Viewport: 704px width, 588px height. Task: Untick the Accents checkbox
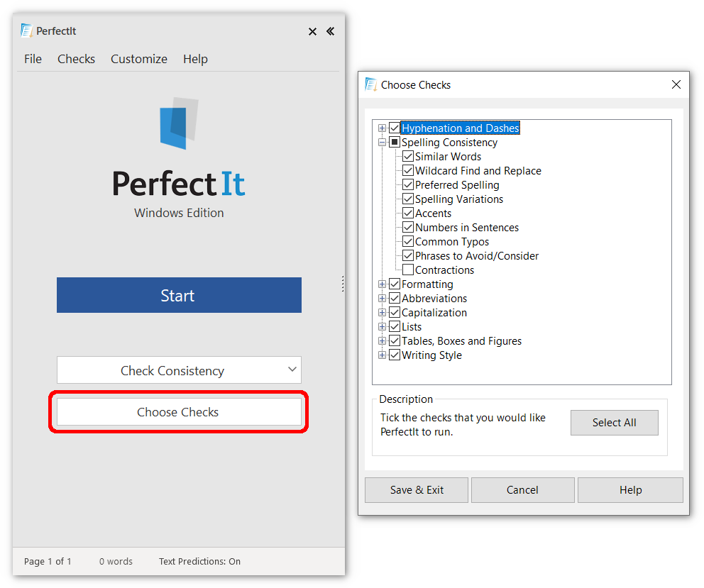(x=408, y=213)
